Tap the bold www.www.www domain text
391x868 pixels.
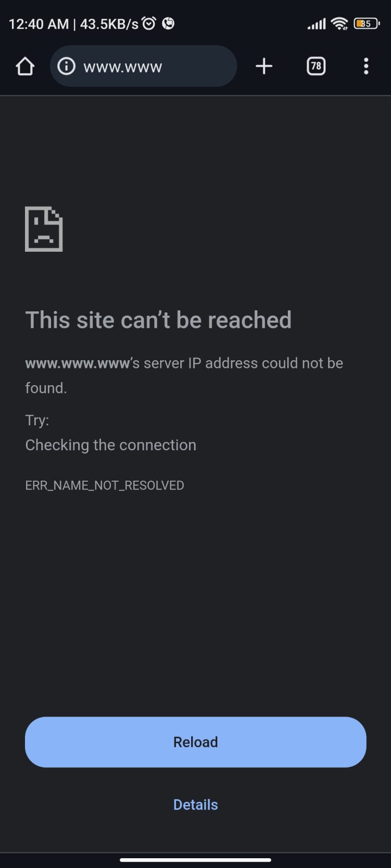pos(77,363)
